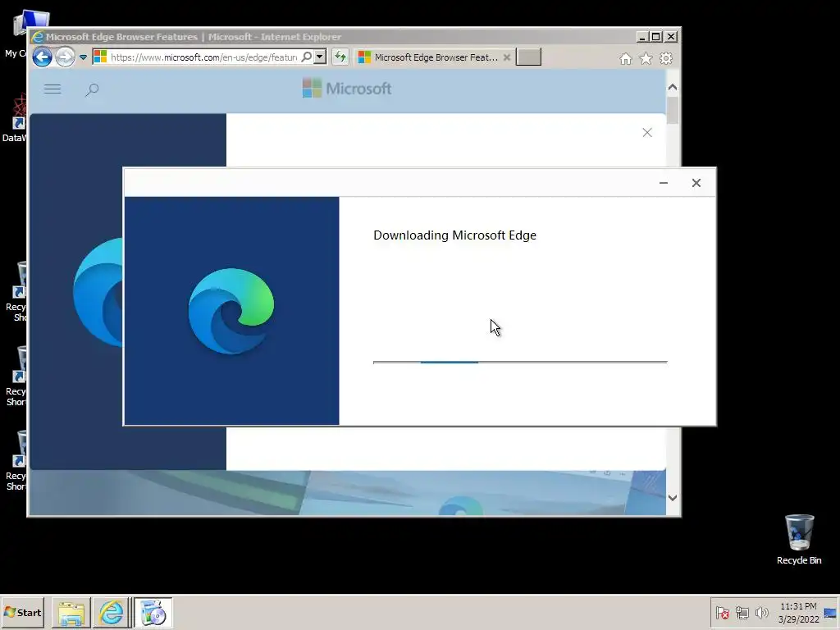
Task: Click the volume speaker tray icon
Action: pyautogui.click(x=761, y=612)
